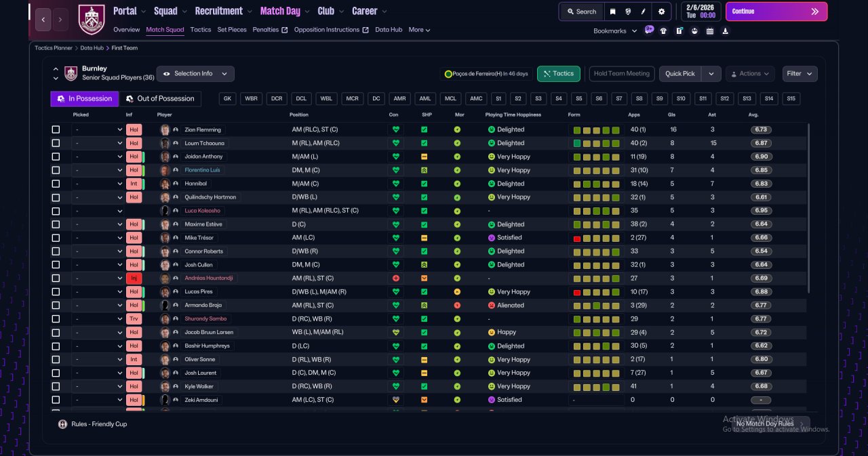Open the Portal menu
This screenshot has height=456, width=868.
(x=129, y=11)
